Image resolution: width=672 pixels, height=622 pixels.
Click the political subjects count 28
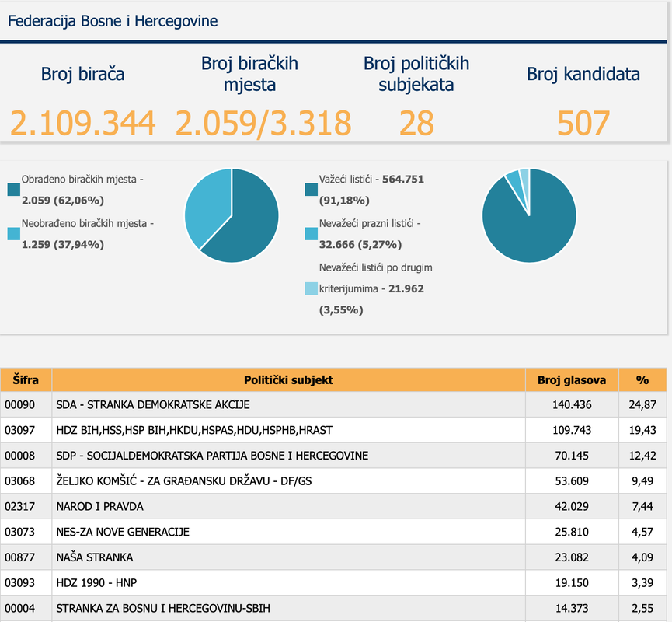click(x=416, y=123)
